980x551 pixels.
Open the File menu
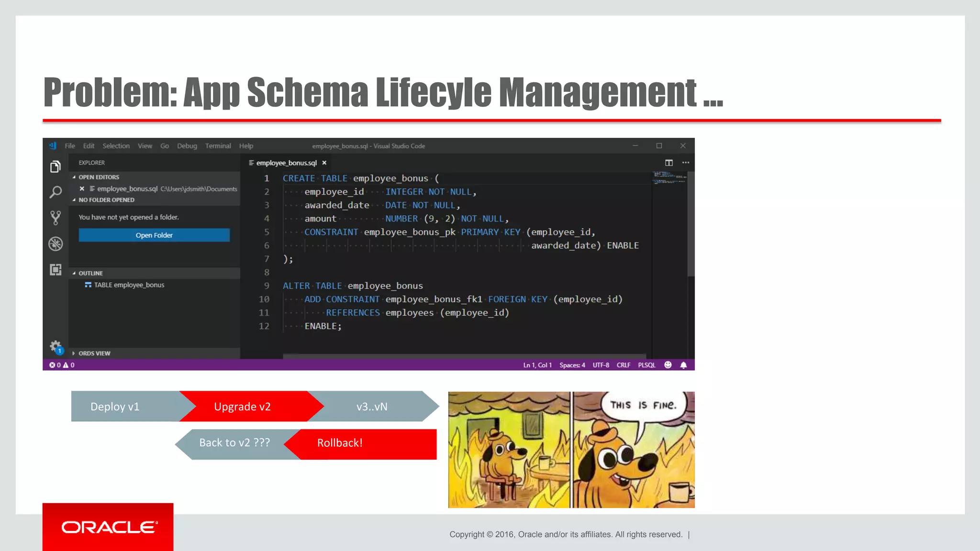70,146
